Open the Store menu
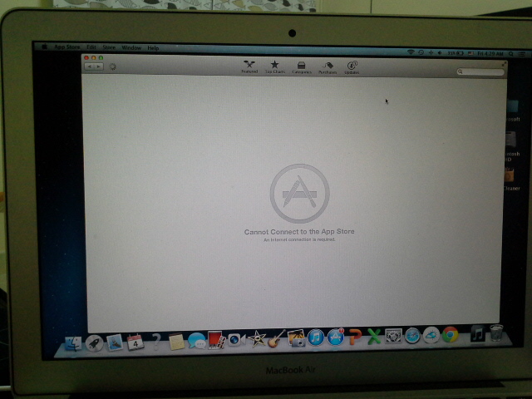The image size is (532, 399). pyautogui.click(x=109, y=47)
